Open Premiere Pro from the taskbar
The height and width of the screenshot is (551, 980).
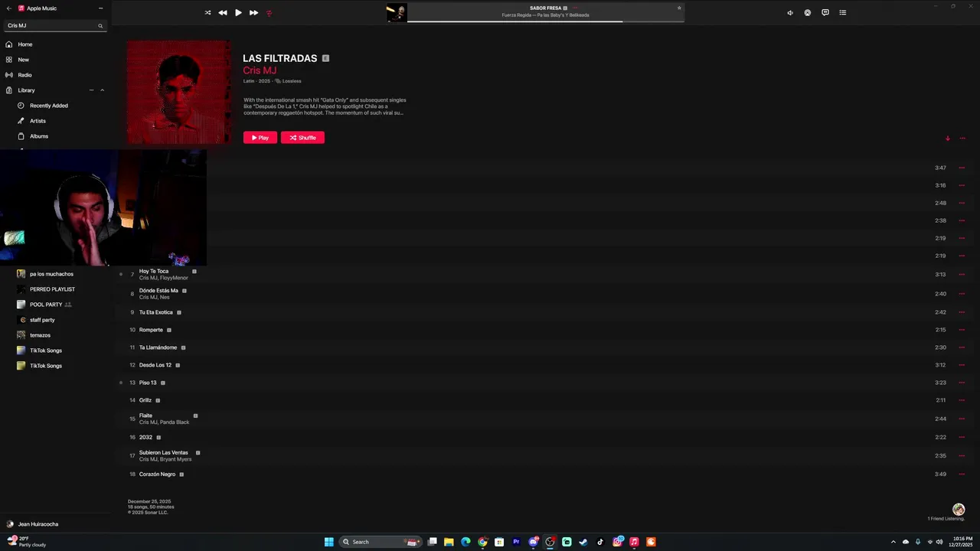516,542
